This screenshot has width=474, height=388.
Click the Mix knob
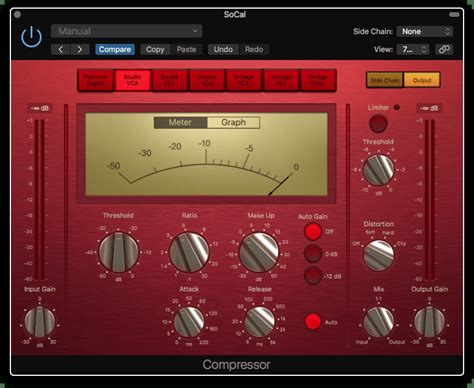pyautogui.click(x=378, y=322)
